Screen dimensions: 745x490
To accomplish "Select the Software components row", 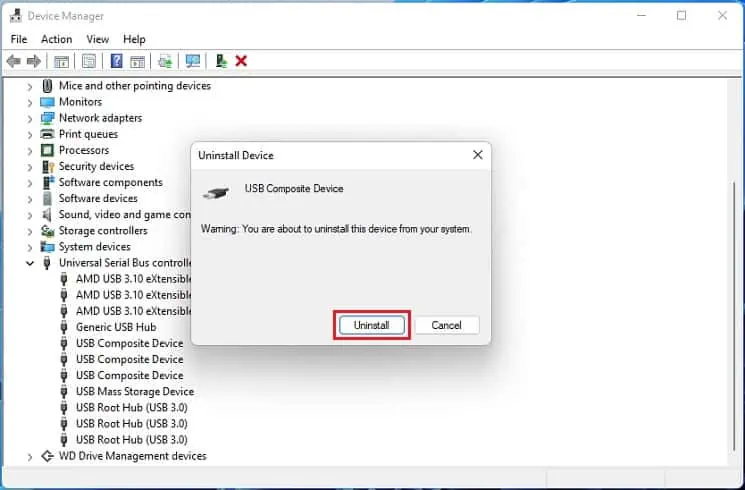I will [x=110, y=183].
